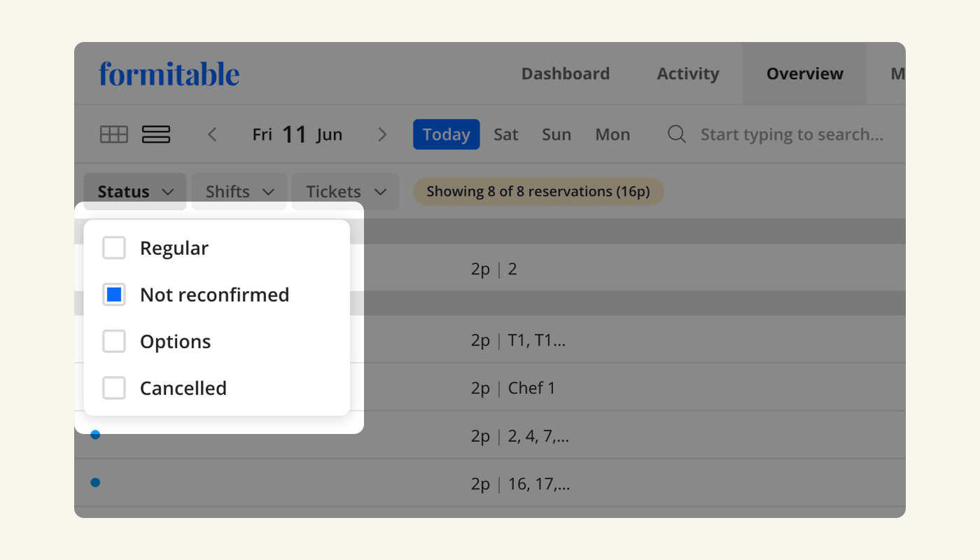Open reservation row 2p | 2
The width and height of the screenshot is (980, 560).
pos(490,269)
